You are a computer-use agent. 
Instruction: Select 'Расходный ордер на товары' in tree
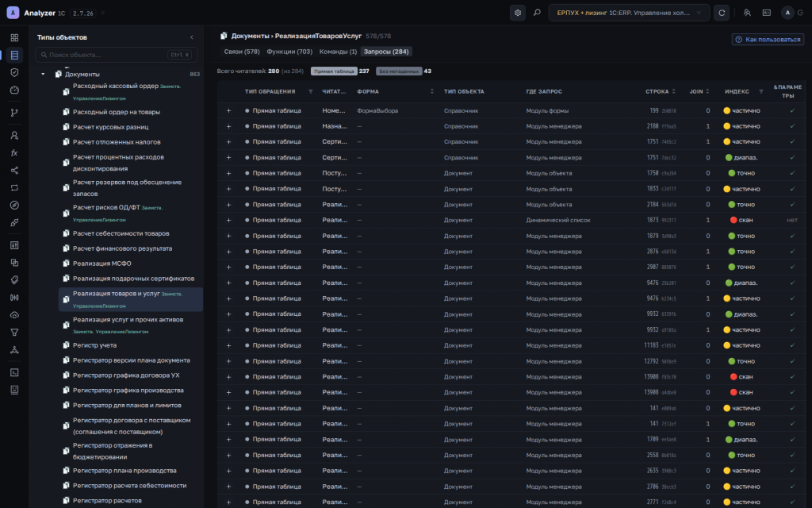tap(116, 112)
